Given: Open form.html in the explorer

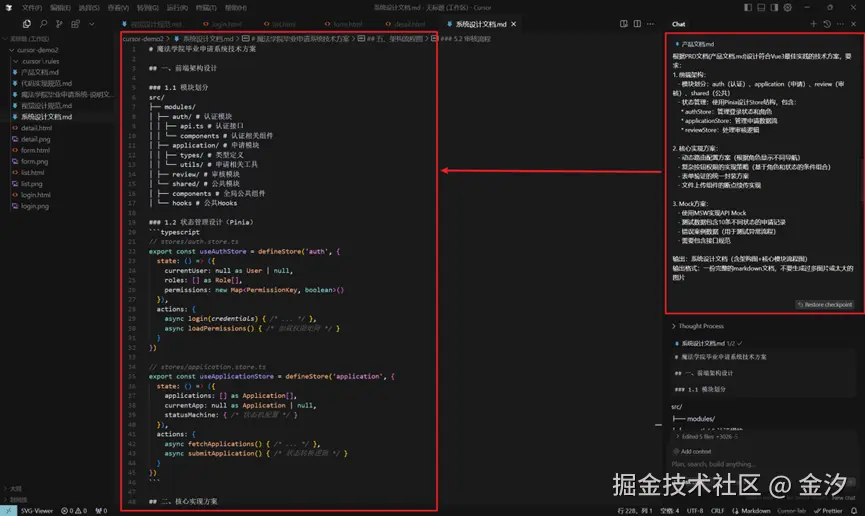Looking at the screenshot, I should pyautogui.click(x=35, y=150).
